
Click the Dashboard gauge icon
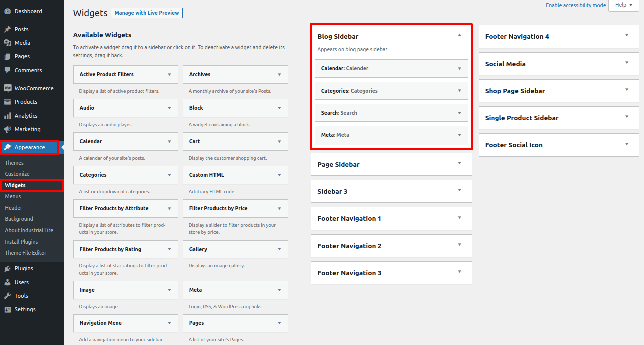pyautogui.click(x=7, y=11)
